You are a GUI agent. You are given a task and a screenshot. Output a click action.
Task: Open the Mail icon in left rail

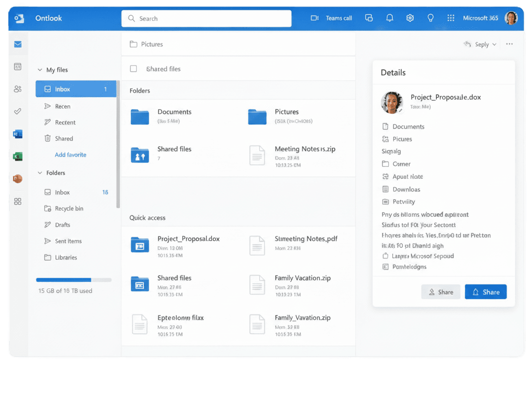[18, 44]
